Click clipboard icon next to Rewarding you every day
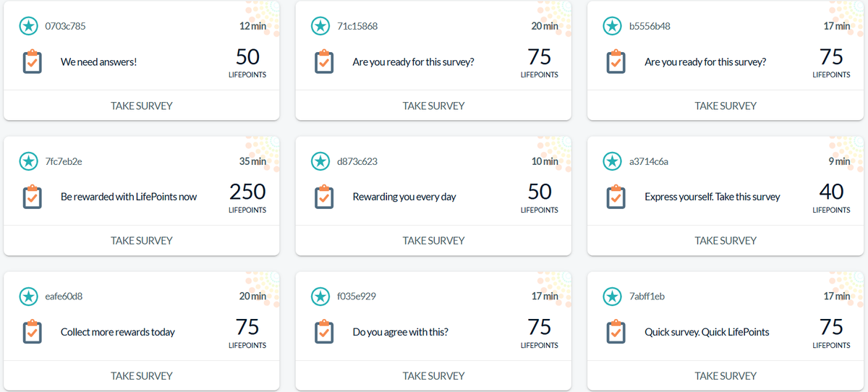The height and width of the screenshot is (392, 868). (x=324, y=197)
